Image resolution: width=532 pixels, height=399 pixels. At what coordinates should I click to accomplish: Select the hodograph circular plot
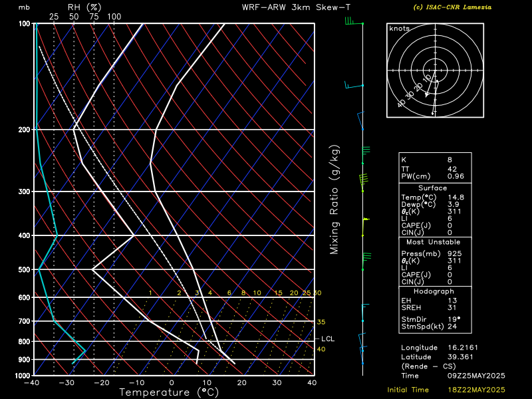(x=435, y=70)
